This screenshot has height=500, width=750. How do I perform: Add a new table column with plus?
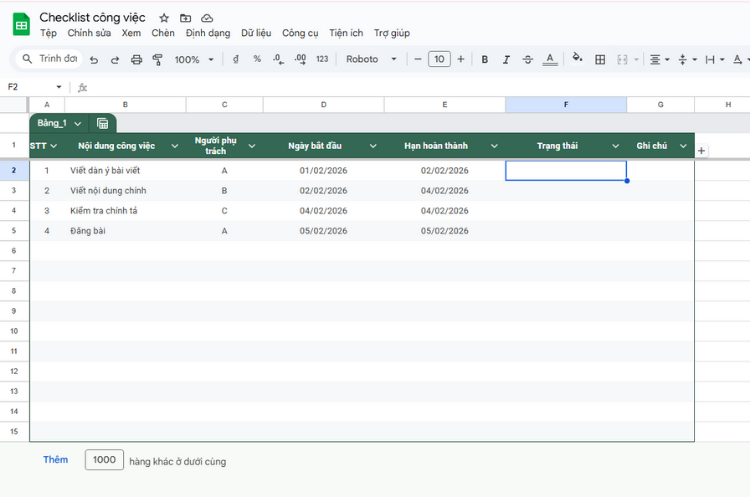tap(701, 151)
